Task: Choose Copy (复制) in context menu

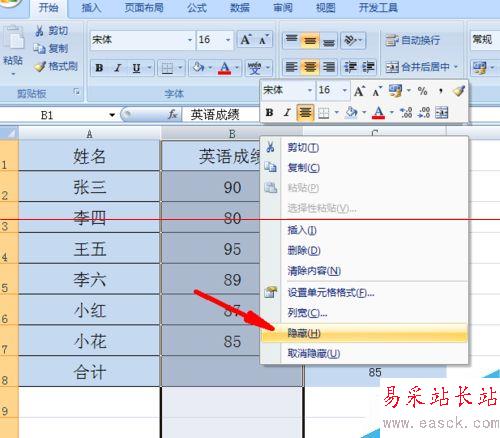Action: pyautogui.click(x=364, y=168)
